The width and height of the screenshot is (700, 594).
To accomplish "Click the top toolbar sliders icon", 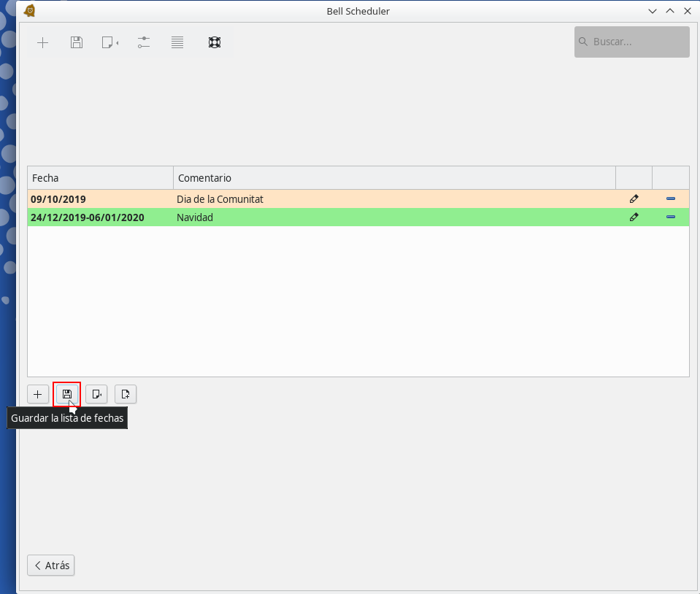I will (144, 42).
